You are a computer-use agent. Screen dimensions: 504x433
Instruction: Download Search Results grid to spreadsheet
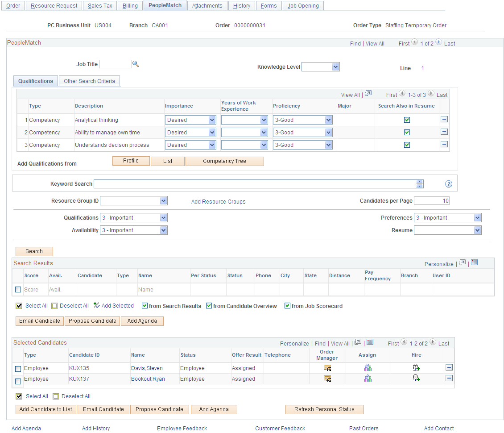click(474, 262)
